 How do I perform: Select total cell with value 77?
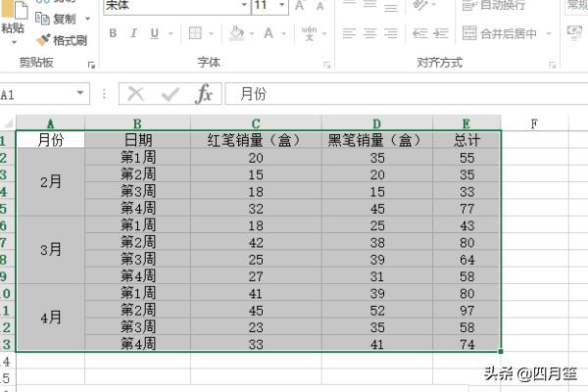click(x=466, y=208)
